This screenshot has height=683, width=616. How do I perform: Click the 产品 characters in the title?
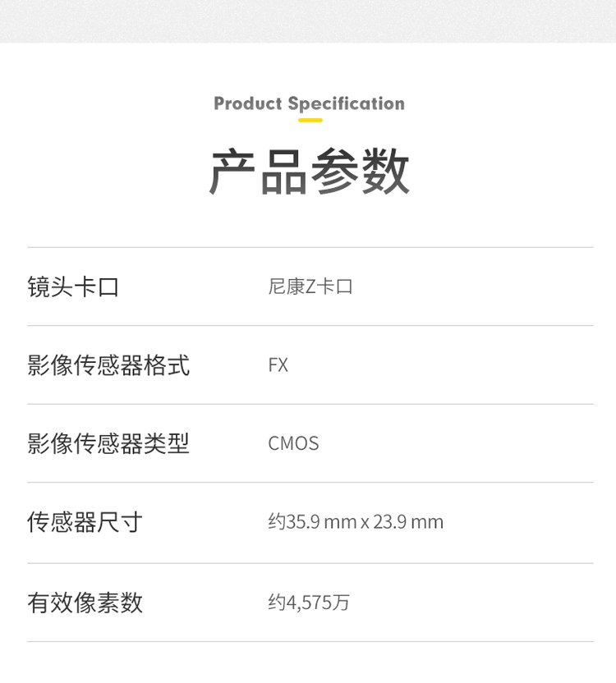(x=258, y=172)
